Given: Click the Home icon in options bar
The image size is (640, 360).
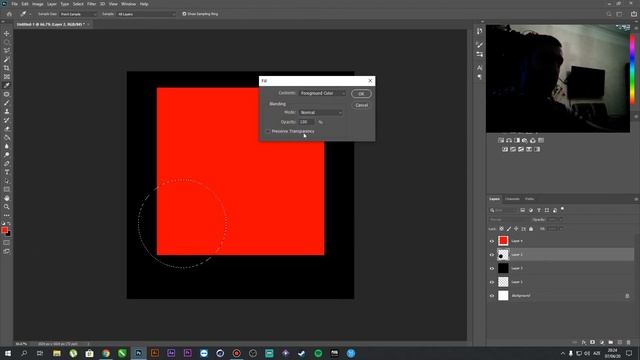Looking at the screenshot, I should pos(9,14).
